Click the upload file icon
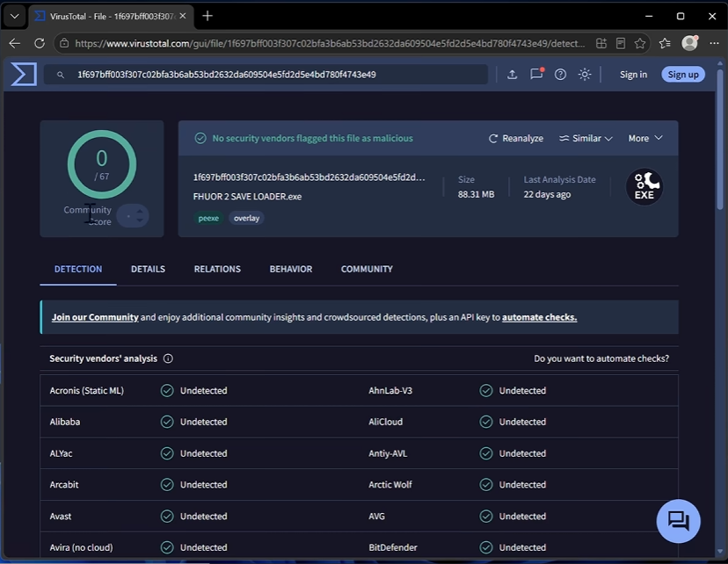 pyautogui.click(x=512, y=74)
